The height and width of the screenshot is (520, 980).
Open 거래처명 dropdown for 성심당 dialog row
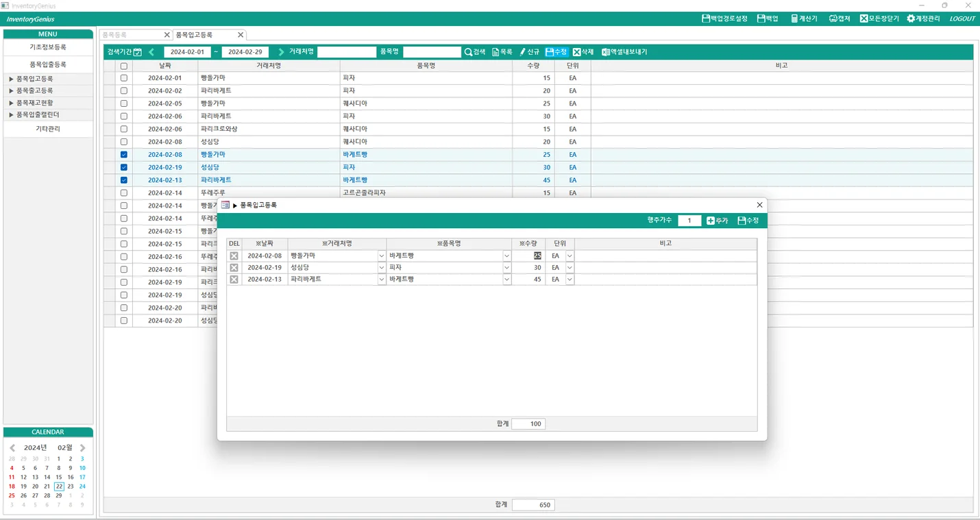point(382,268)
